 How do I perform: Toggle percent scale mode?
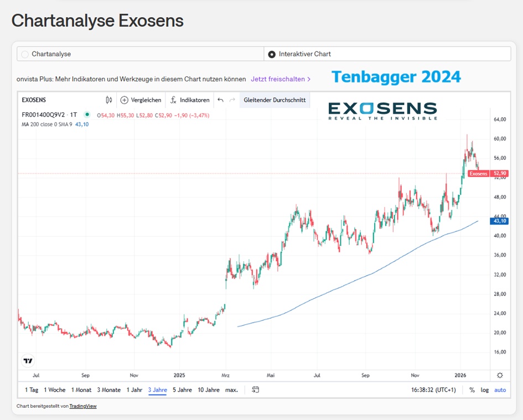(472, 390)
